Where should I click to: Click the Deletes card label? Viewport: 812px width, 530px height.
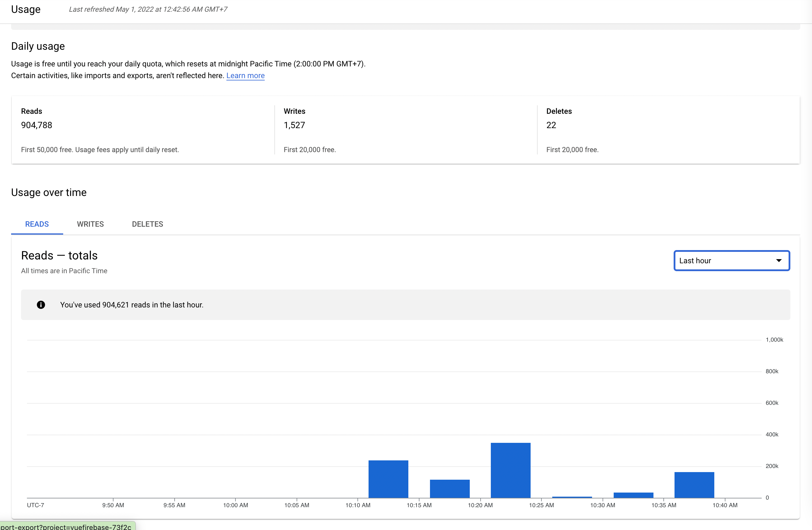(559, 111)
